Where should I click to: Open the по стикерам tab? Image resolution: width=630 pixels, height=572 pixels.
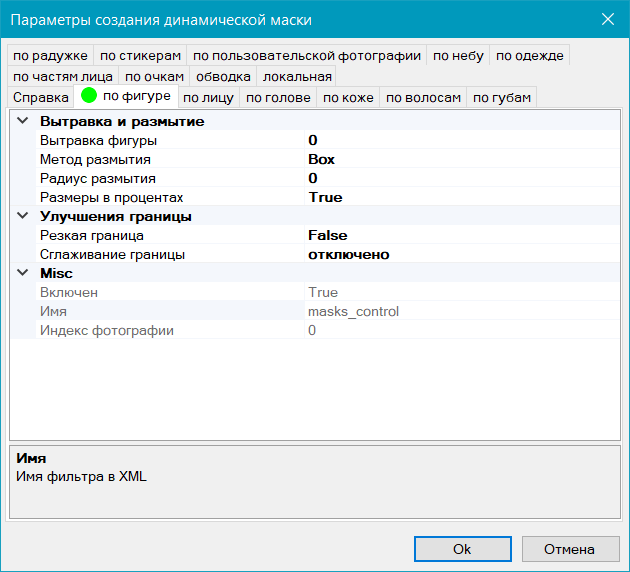point(141,56)
